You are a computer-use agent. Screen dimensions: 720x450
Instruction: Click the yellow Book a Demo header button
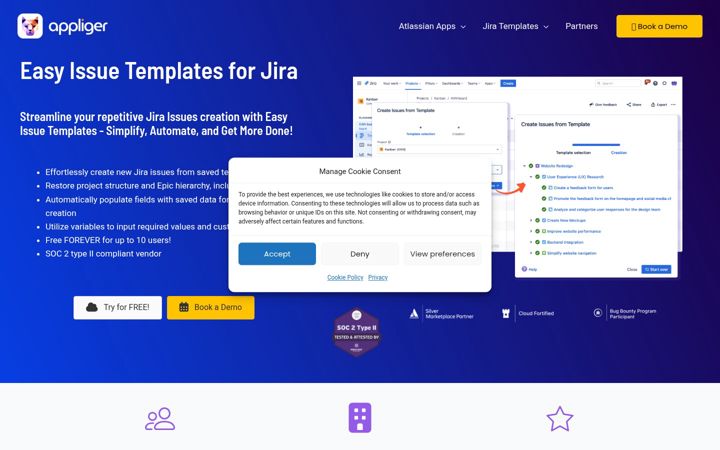pyautogui.click(x=659, y=26)
